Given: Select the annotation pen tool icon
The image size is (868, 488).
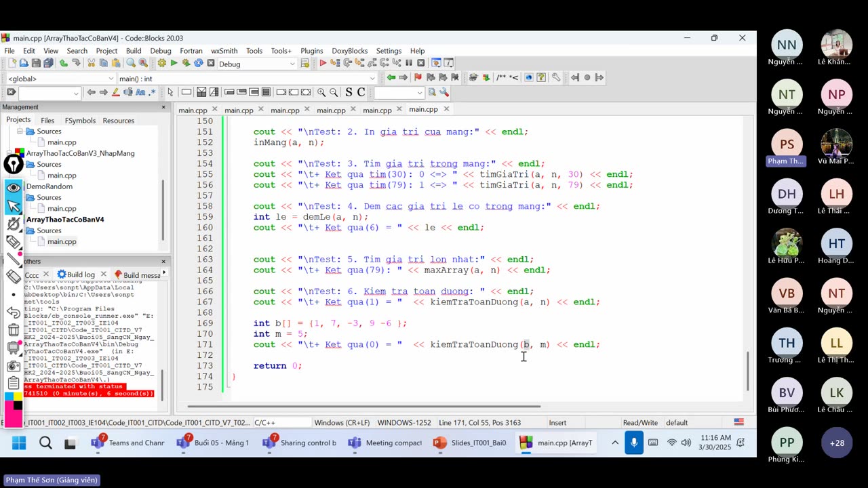Looking at the screenshot, I should (x=14, y=163).
